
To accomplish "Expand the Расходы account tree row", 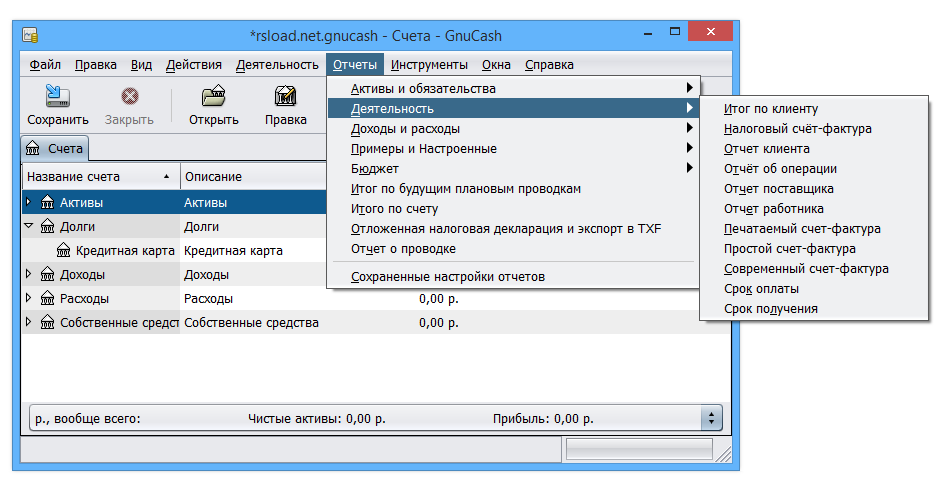I will [28, 297].
